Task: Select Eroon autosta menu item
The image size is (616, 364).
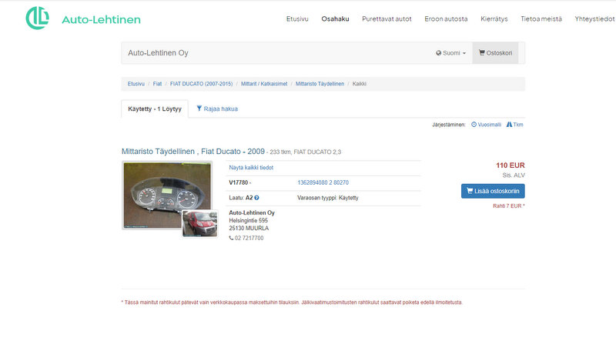Action: pos(446,18)
